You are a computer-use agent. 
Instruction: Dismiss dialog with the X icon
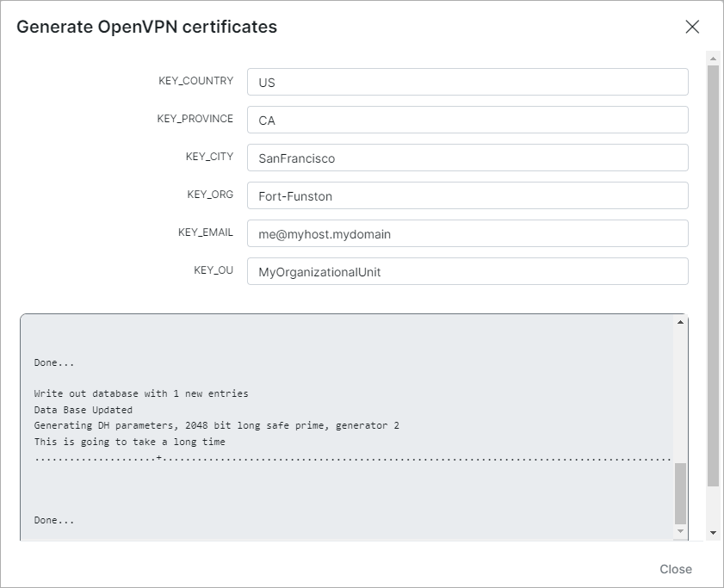[x=692, y=27]
